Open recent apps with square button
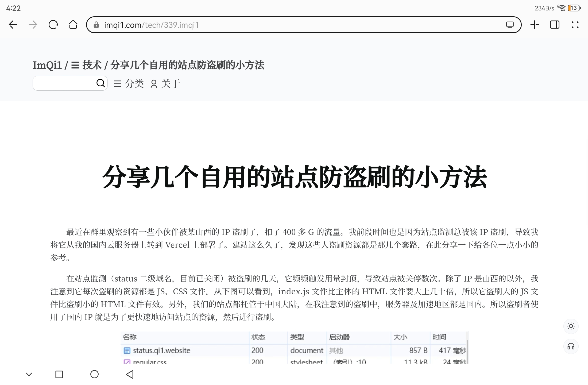Image resolution: width=588 pixels, height=385 pixels. tap(59, 374)
